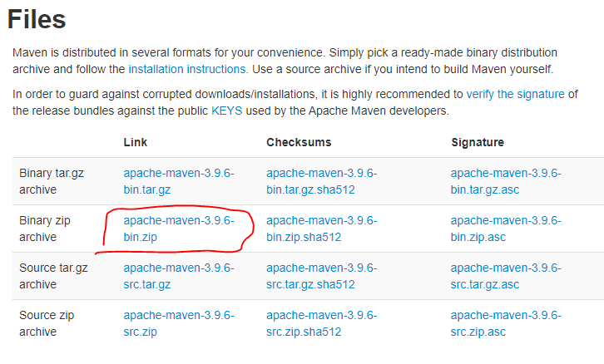
Task: Download apache-maven-3.9.6-src.tar.gz
Action: [179, 276]
